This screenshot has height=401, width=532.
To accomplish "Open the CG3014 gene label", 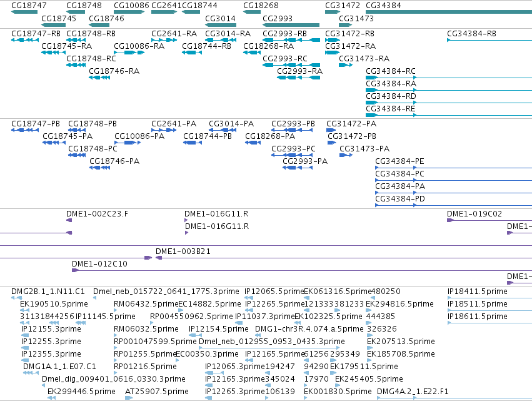I will pyautogui.click(x=220, y=18).
